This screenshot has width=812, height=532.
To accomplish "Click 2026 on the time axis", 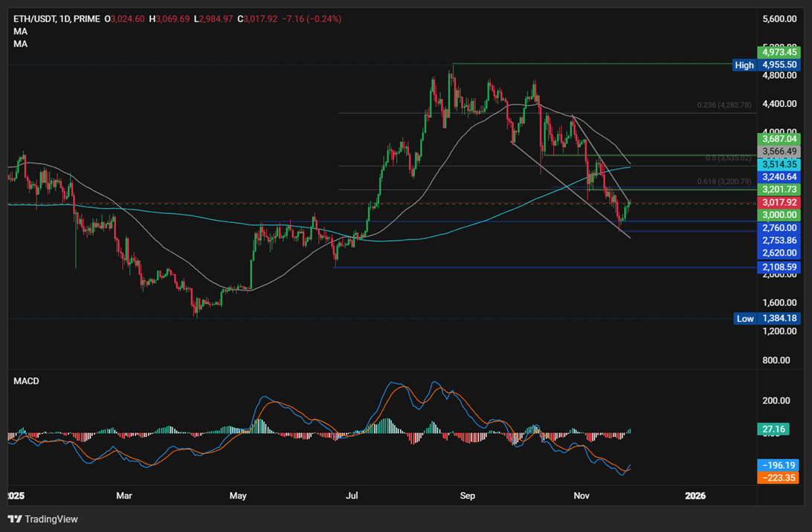I will [x=697, y=496].
